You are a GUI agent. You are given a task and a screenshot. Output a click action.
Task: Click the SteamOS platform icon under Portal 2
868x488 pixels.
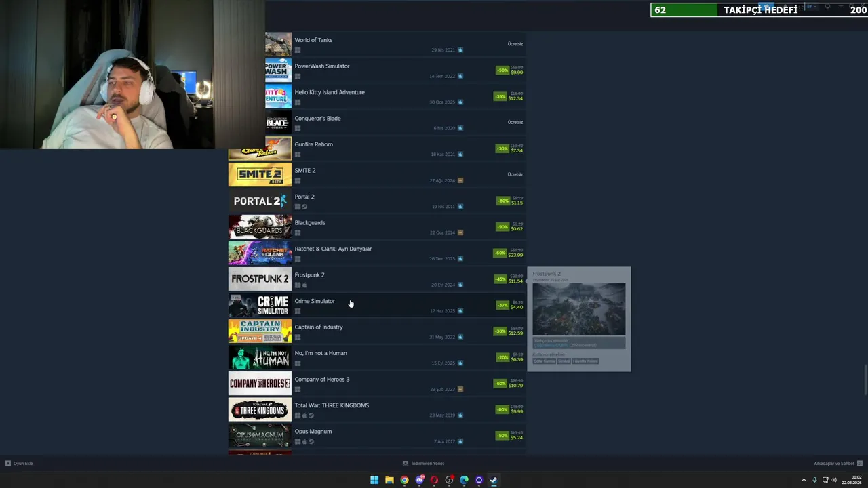(x=304, y=207)
